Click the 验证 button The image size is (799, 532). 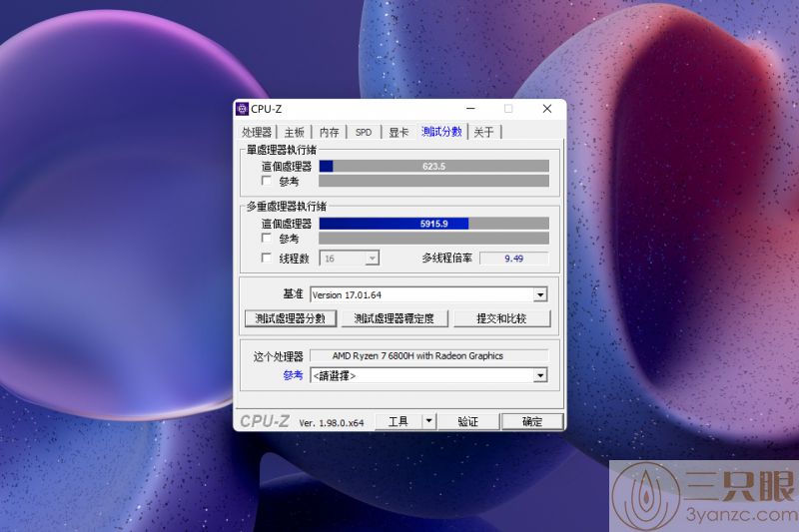point(468,421)
